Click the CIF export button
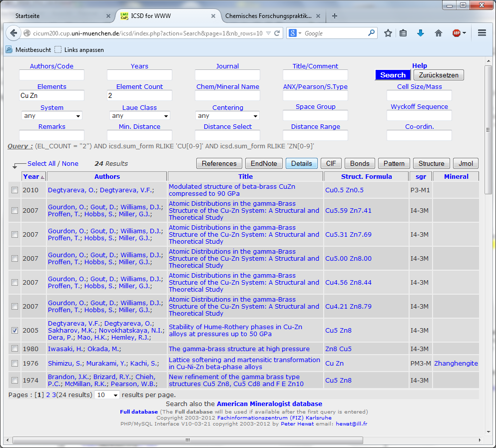 coord(331,163)
